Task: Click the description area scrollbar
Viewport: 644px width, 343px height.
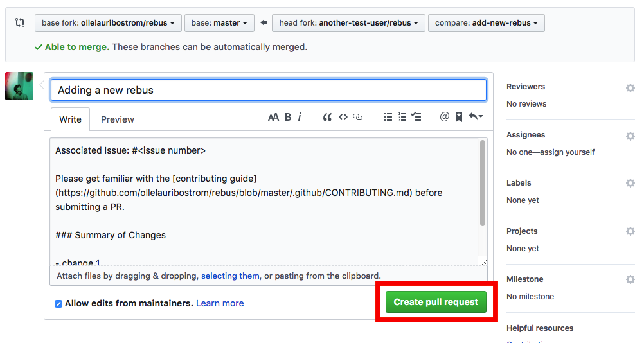Action: 483,183
